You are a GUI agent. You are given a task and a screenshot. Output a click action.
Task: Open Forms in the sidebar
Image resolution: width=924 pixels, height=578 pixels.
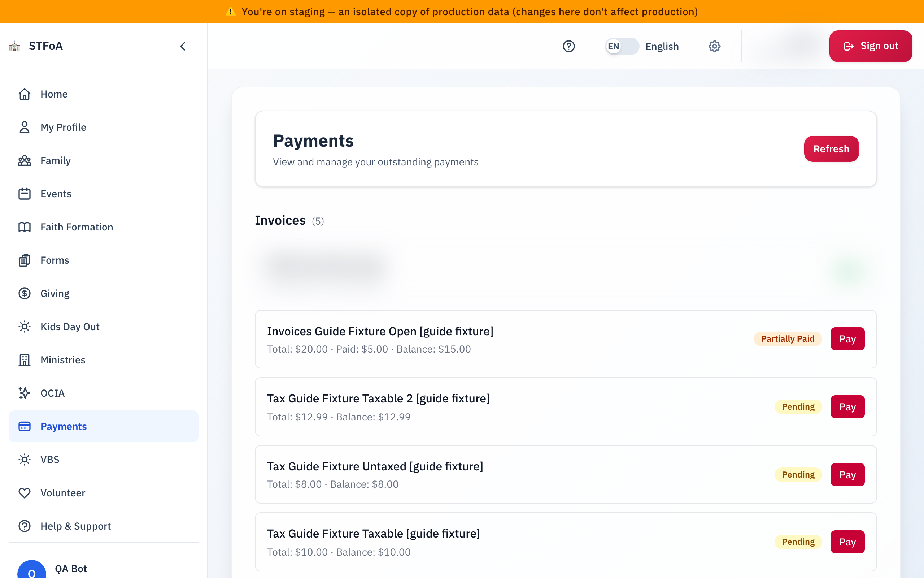104,260
